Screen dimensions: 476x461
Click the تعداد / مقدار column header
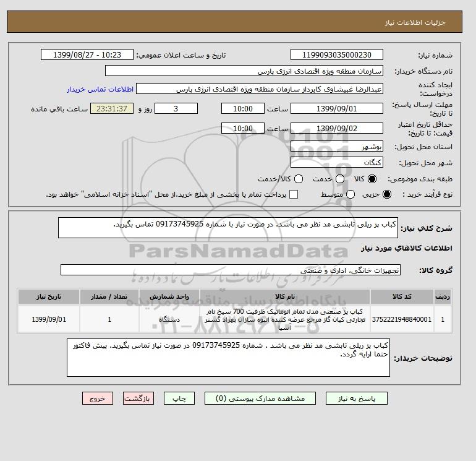pos(109,296)
